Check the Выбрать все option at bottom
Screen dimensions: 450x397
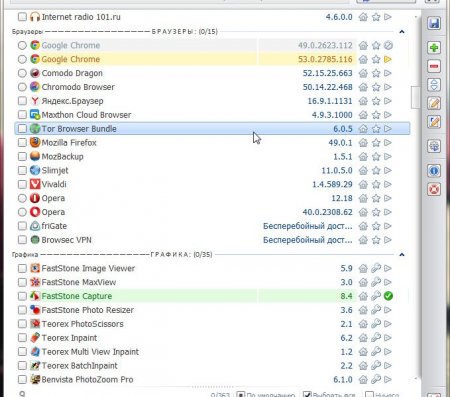[307, 394]
